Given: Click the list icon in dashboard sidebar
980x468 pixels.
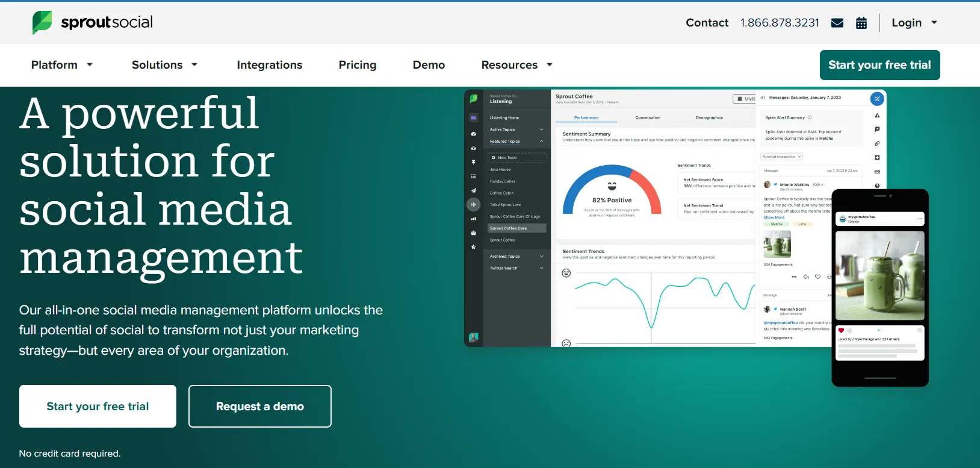Looking at the screenshot, I should (474, 176).
